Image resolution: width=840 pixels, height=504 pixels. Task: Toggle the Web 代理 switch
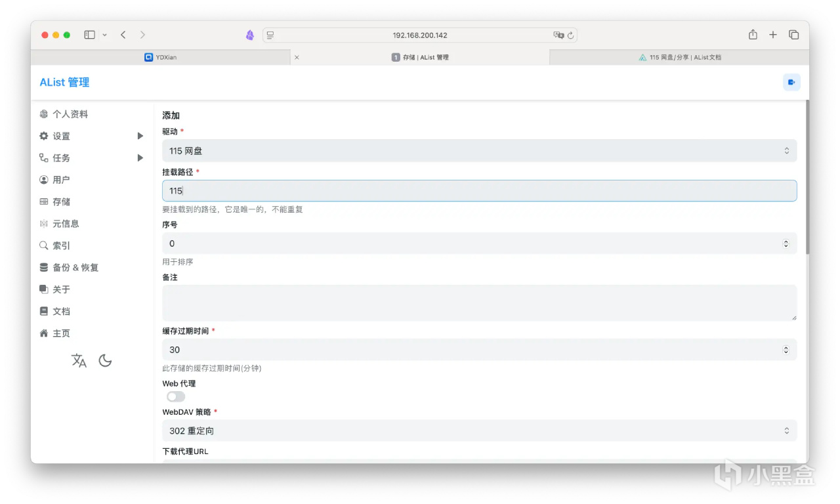tap(176, 397)
